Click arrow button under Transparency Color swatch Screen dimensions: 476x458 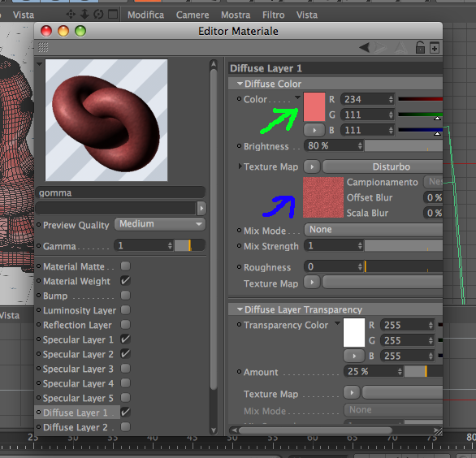pyautogui.click(x=354, y=356)
